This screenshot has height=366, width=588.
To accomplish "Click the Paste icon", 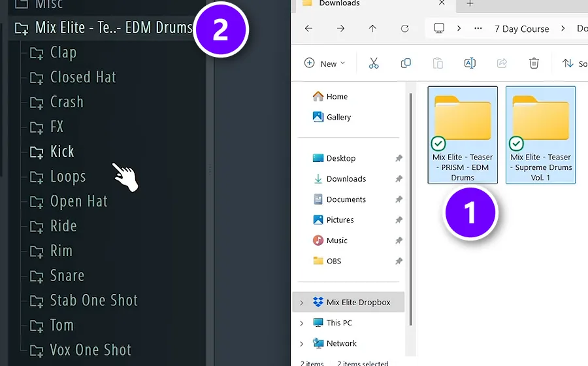I will pos(438,63).
